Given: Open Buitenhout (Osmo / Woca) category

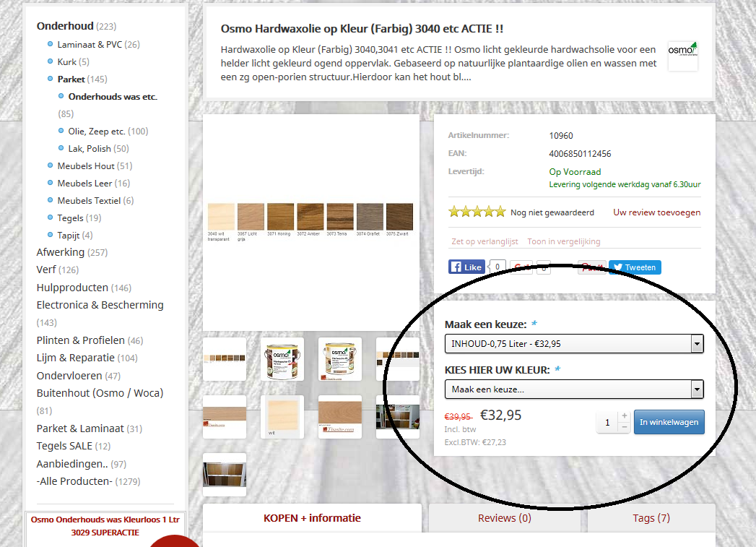Looking at the screenshot, I should (100, 393).
